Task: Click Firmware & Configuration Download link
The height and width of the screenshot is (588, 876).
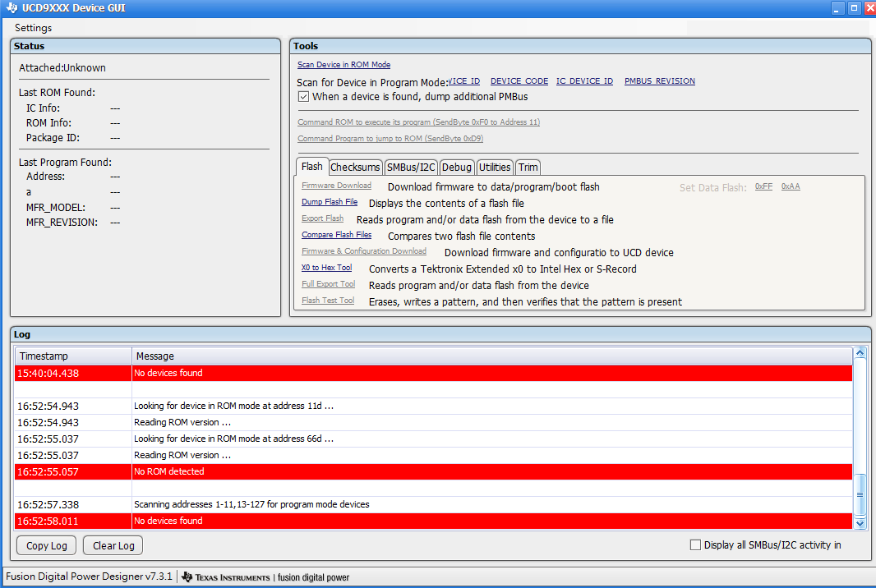Action: tap(364, 251)
